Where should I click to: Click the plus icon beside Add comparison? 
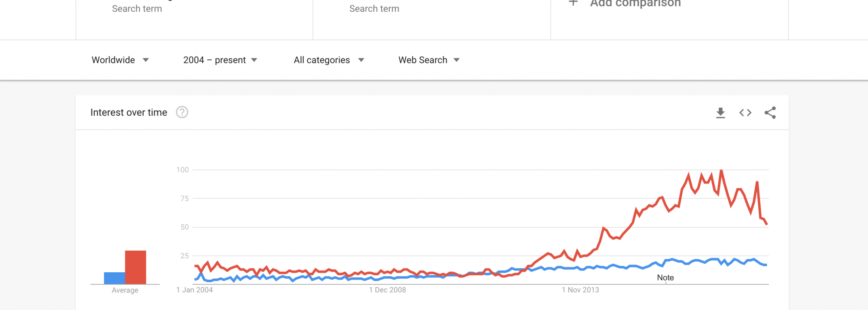click(x=573, y=3)
